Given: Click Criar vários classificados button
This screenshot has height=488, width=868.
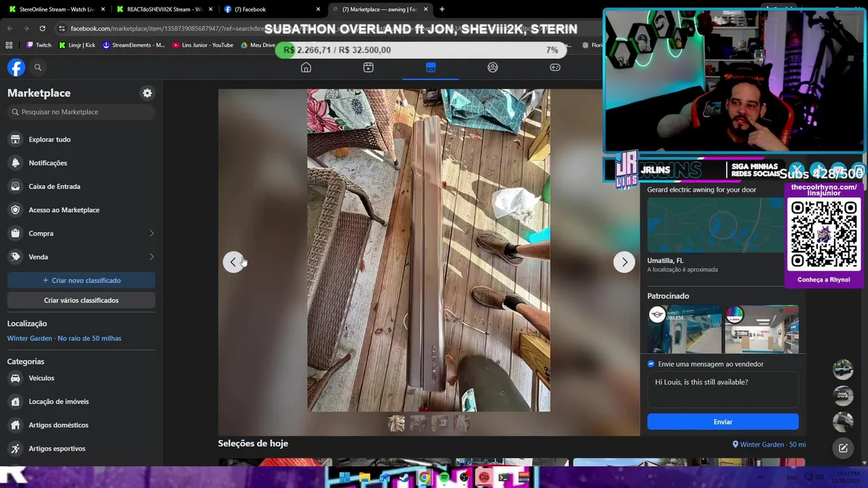Looking at the screenshot, I should click(x=81, y=300).
